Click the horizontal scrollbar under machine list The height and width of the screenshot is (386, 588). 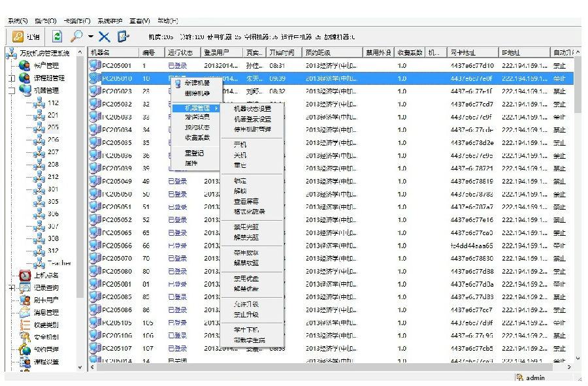pyautogui.click(x=327, y=367)
